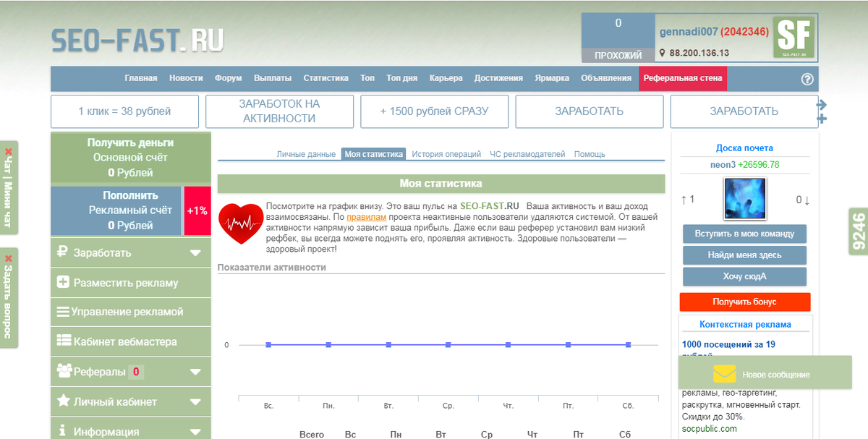Expand the Личный кабинет menu arrow
Screen dimensions: 868x439
coord(195,401)
